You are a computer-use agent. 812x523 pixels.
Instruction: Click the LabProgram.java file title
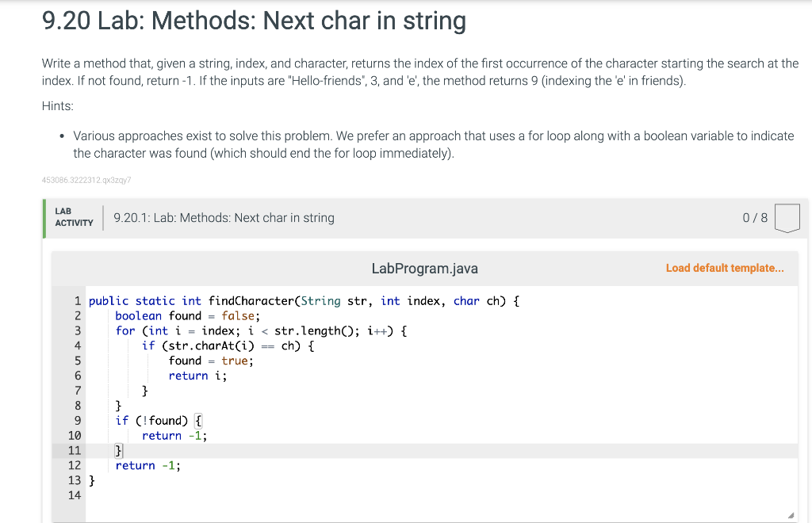coord(425,269)
